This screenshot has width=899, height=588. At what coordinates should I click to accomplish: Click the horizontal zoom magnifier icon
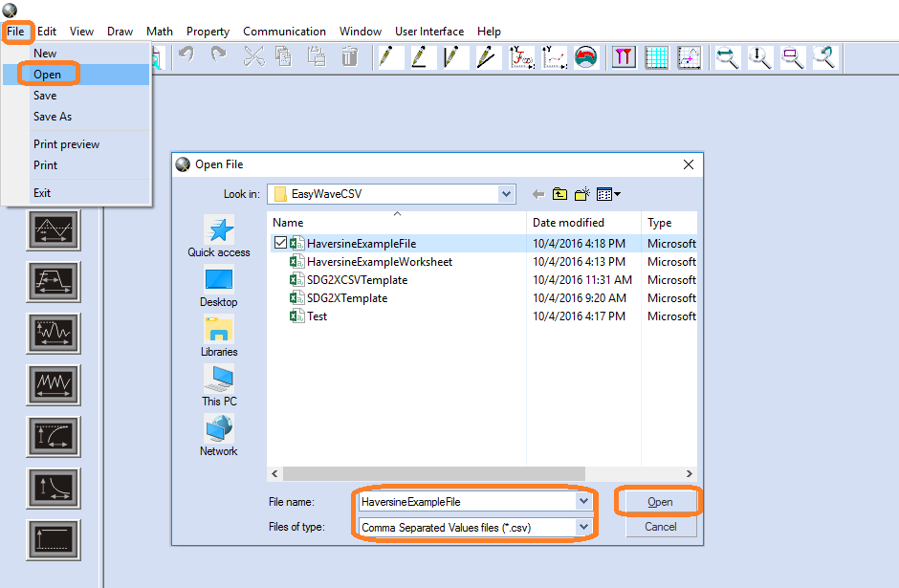pos(728,57)
